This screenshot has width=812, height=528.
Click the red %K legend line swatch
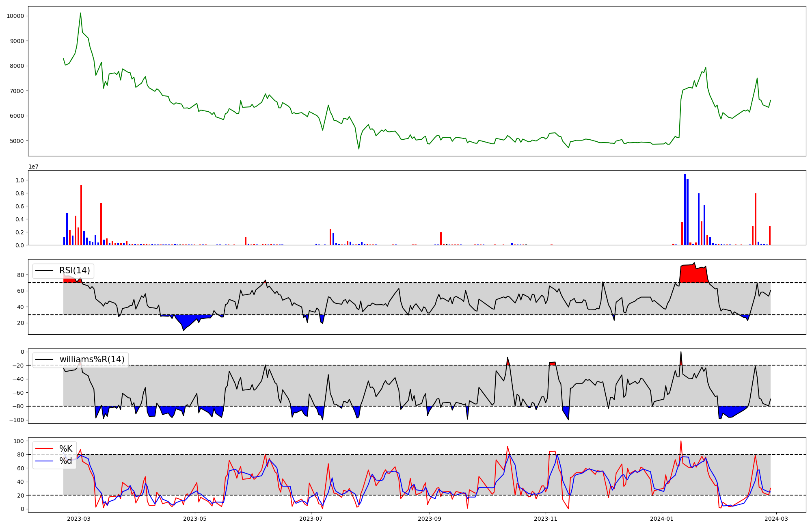44,449
